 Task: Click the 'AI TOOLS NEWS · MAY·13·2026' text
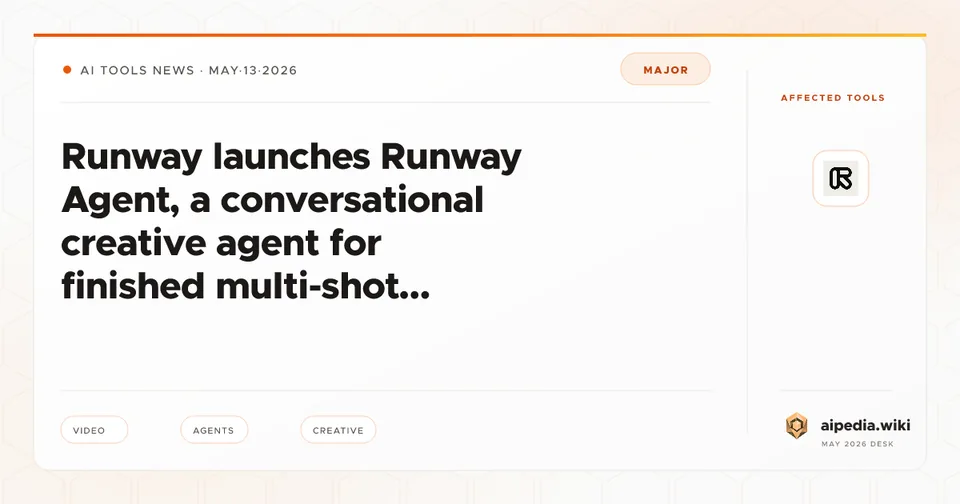click(189, 70)
